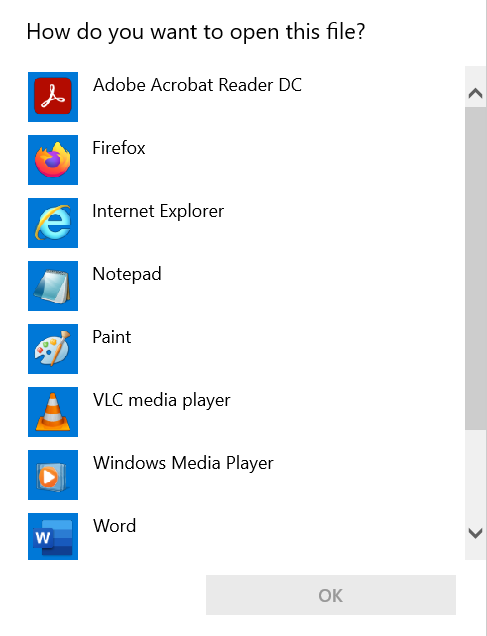Click the Notepad icon
Screen dimensions: 487x636
[53, 286]
